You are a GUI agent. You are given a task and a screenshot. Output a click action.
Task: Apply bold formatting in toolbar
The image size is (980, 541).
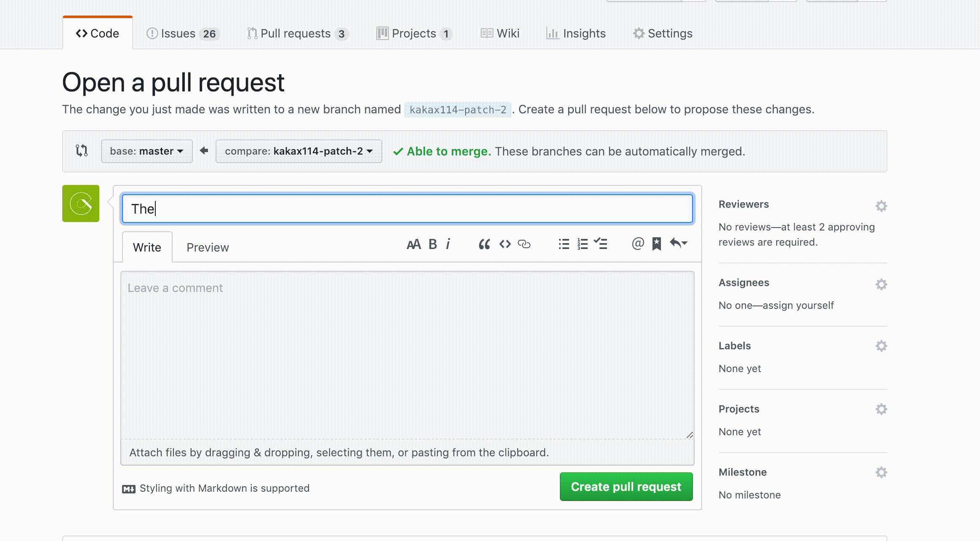point(432,244)
